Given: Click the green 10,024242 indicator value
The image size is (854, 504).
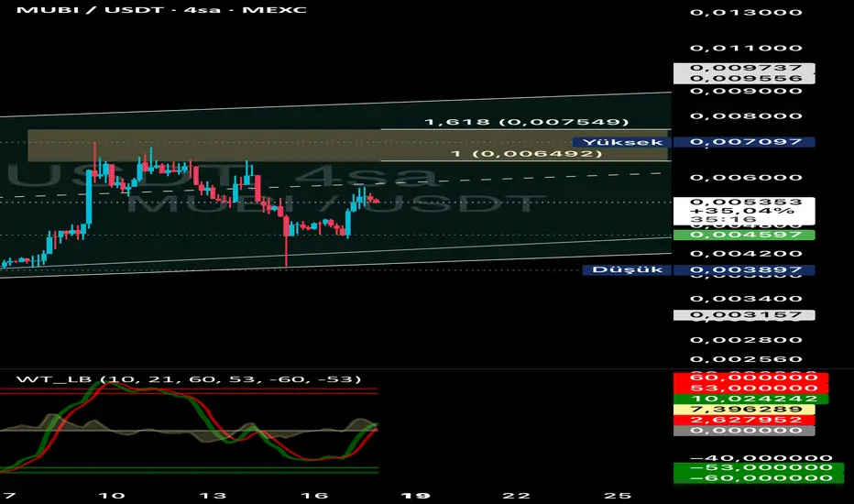Looking at the screenshot, I should [750, 399].
